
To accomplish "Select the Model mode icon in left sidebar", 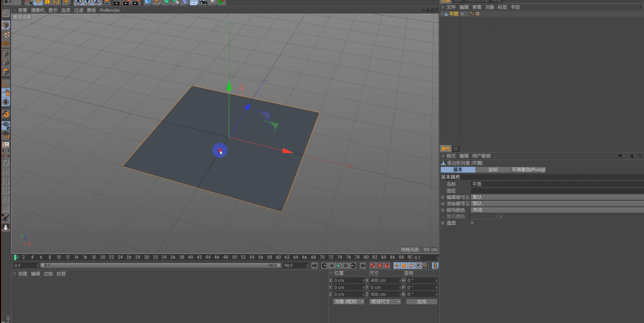I will [6, 25].
